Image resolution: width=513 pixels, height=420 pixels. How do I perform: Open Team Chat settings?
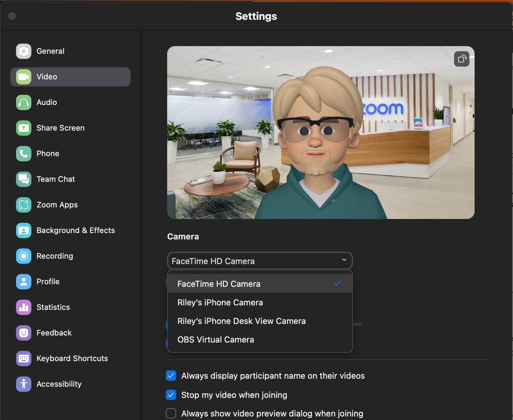pyautogui.click(x=70, y=179)
